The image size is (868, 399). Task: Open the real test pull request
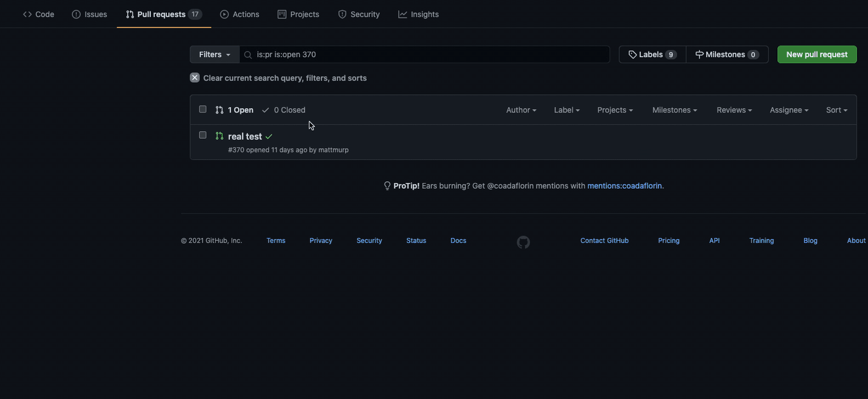(245, 137)
